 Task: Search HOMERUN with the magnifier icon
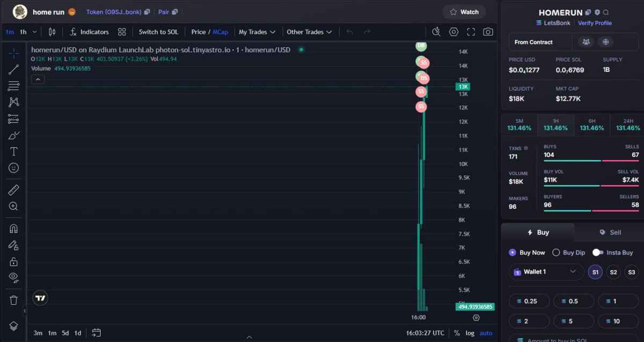pos(606,12)
